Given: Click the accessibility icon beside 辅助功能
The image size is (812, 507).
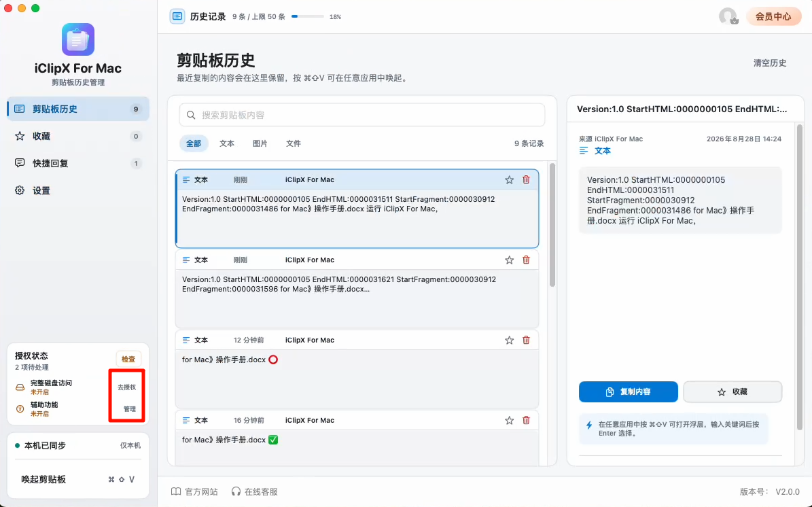Looking at the screenshot, I should (20, 408).
